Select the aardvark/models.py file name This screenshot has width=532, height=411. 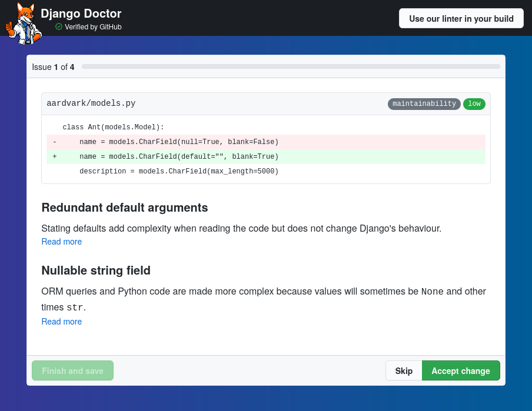(x=91, y=103)
